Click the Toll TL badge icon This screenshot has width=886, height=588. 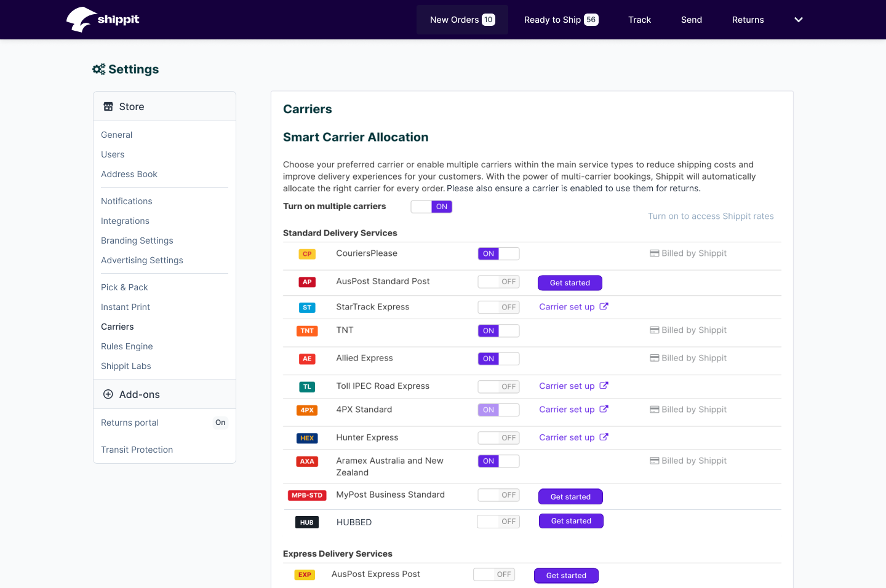tap(307, 387)
